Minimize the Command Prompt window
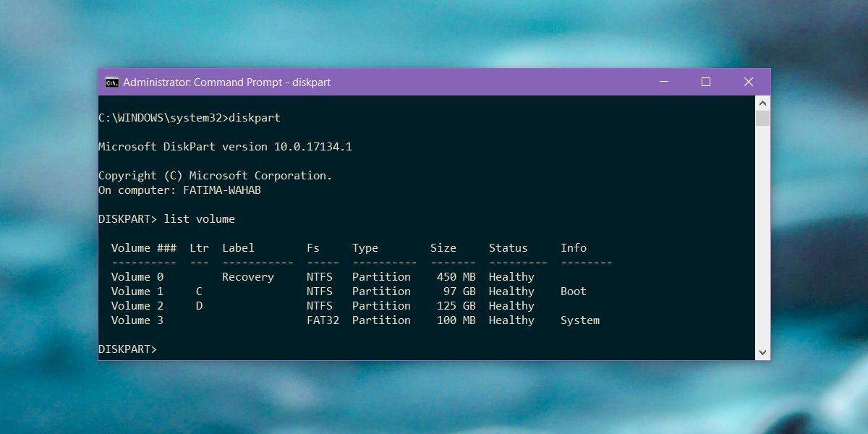 (663, 82)
